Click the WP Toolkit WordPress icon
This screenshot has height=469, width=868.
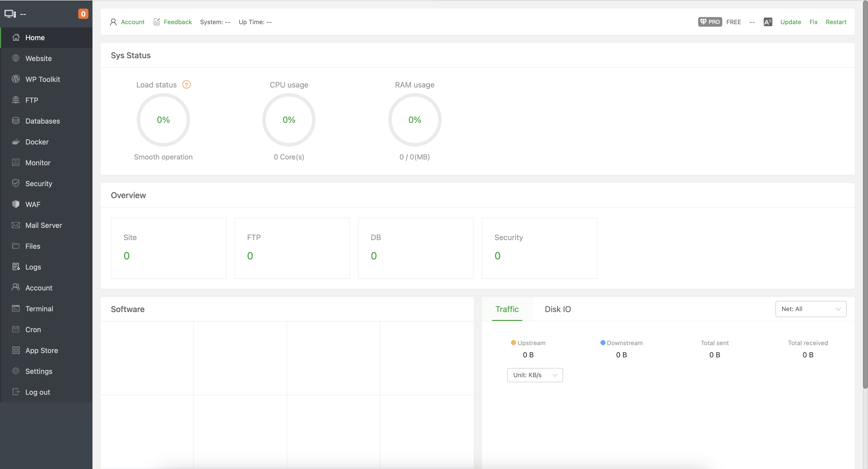click(15, 79)
